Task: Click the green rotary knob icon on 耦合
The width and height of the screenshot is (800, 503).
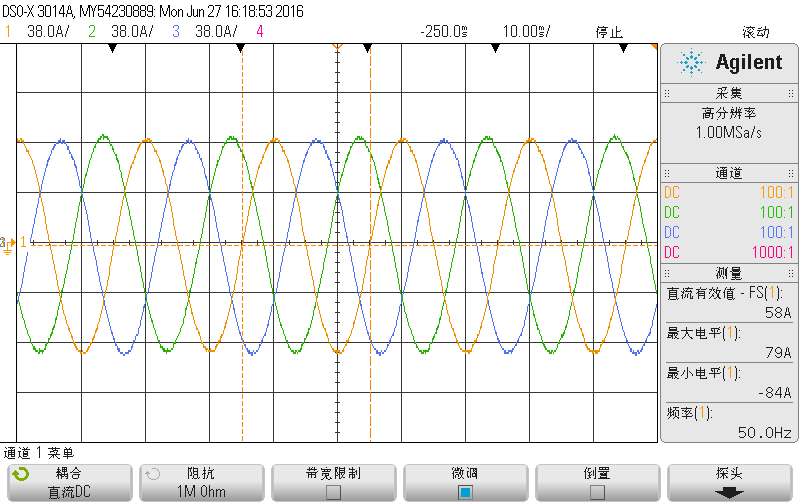Action: pos(20,473)
